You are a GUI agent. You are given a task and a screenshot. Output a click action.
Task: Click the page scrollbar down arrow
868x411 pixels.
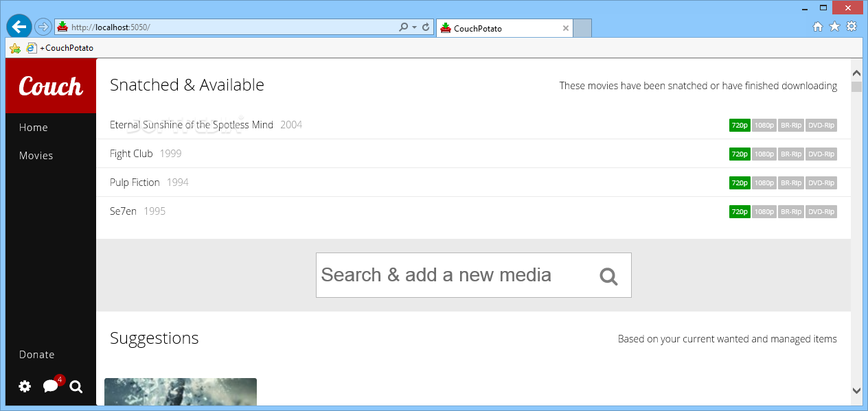(856, 390)
